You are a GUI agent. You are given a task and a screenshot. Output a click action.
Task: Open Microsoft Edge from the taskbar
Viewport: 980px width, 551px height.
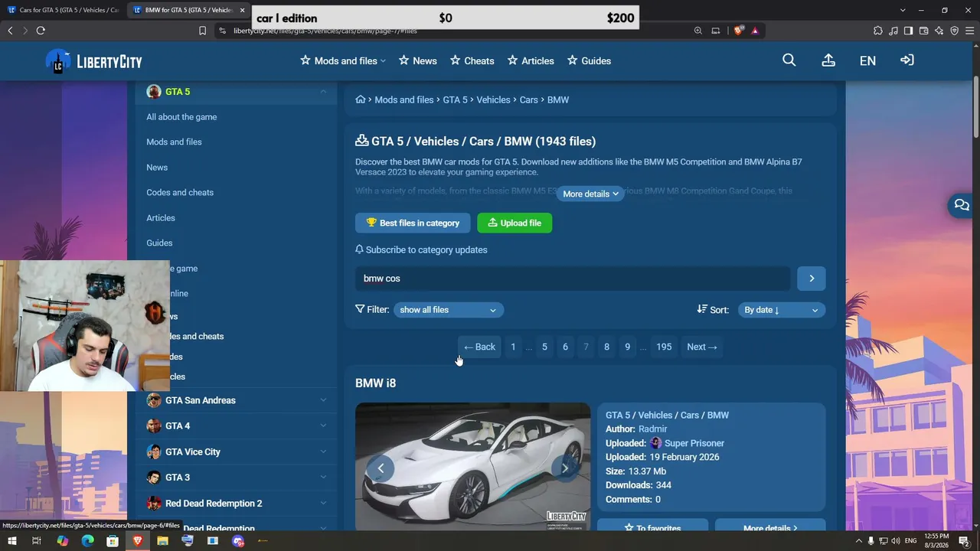pyautogui.click(x=87, y=541)
